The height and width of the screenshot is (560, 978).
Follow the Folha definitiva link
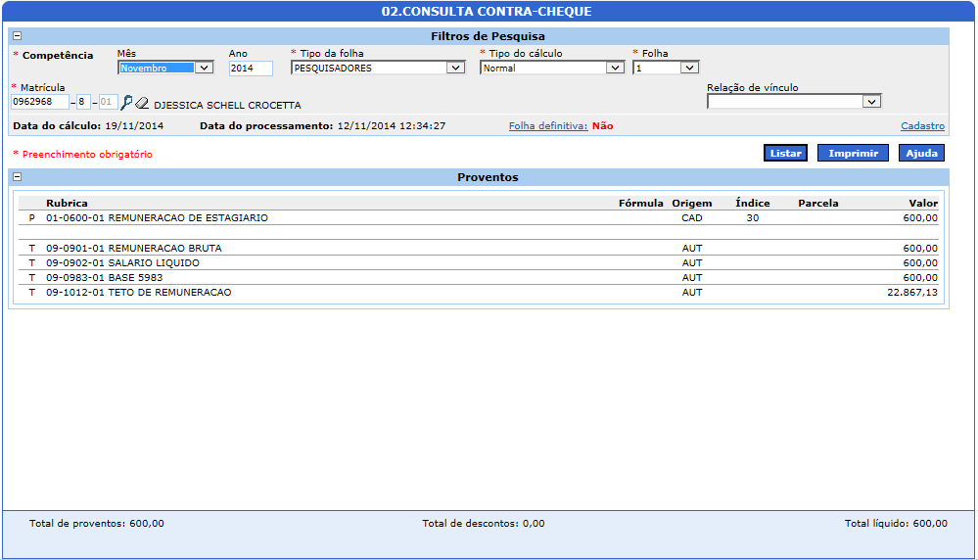point(547,126)
